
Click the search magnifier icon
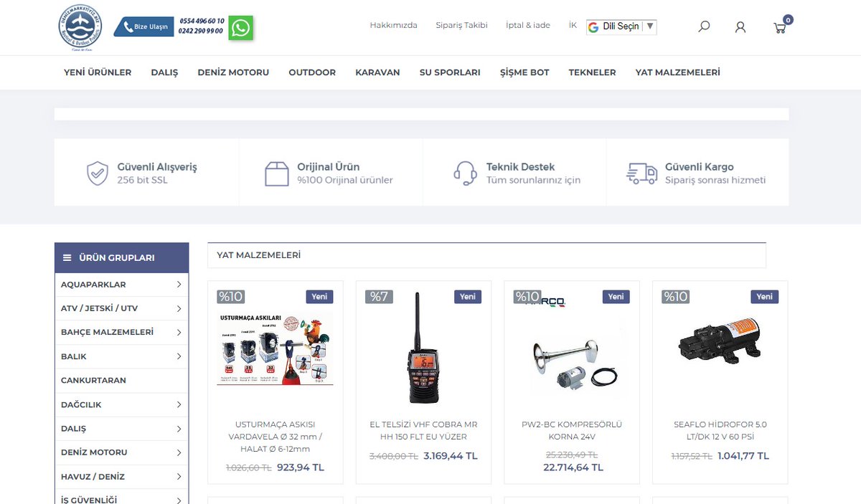(x=704, y=27)
